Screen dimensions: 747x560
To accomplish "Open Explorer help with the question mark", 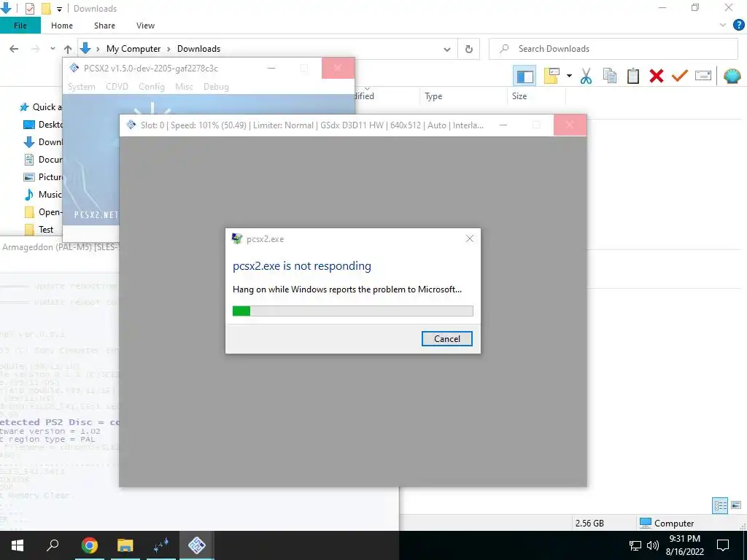I will pyautogui.click(x=738, y=26).
